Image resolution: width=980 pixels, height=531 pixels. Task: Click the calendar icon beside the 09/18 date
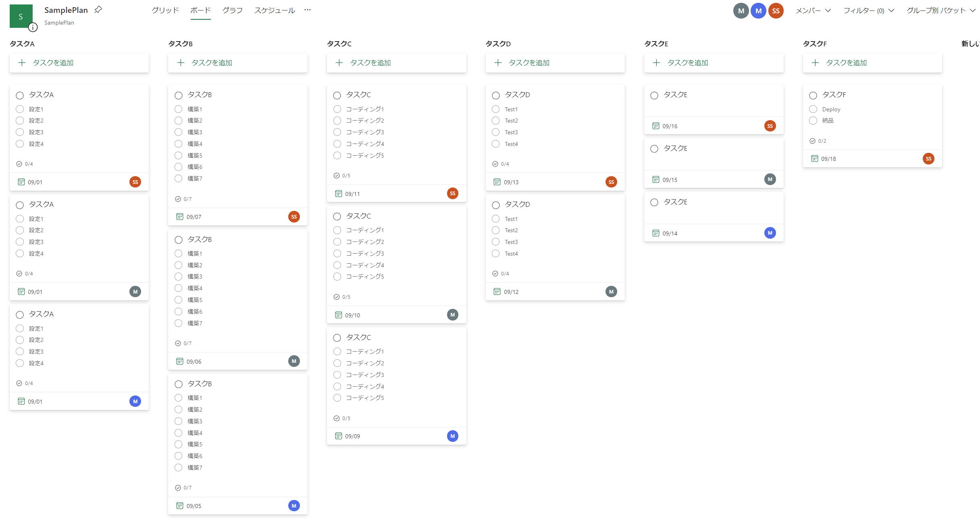[814, 159]
